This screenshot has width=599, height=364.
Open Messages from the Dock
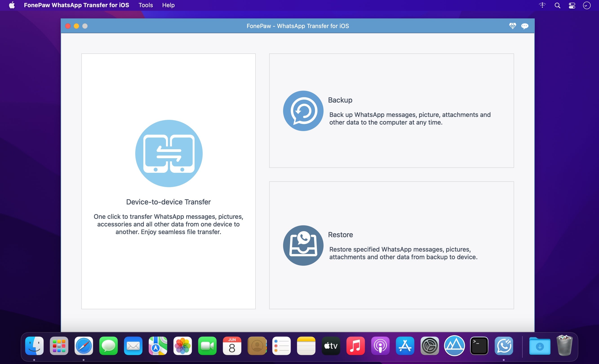[x=109, y=346]
